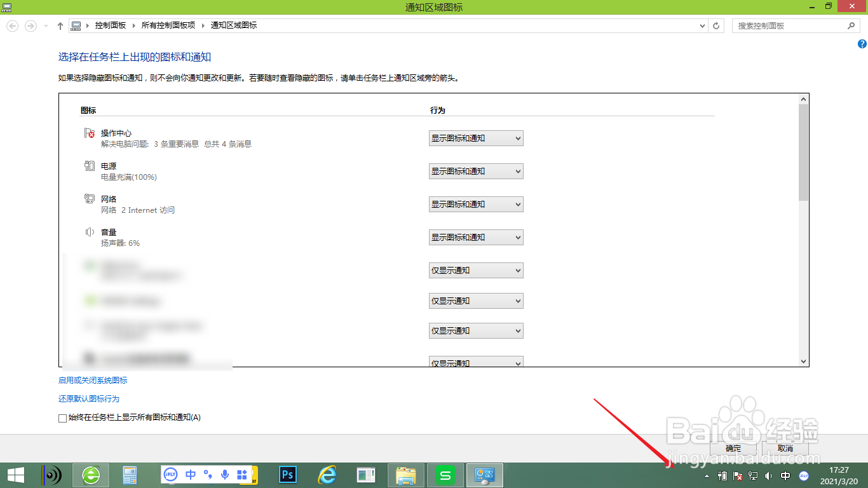Open the first 仅显示通知 dropdown below Volume
Screen dimensions: 868x488
pyautogui.click(x=476, y=270)
